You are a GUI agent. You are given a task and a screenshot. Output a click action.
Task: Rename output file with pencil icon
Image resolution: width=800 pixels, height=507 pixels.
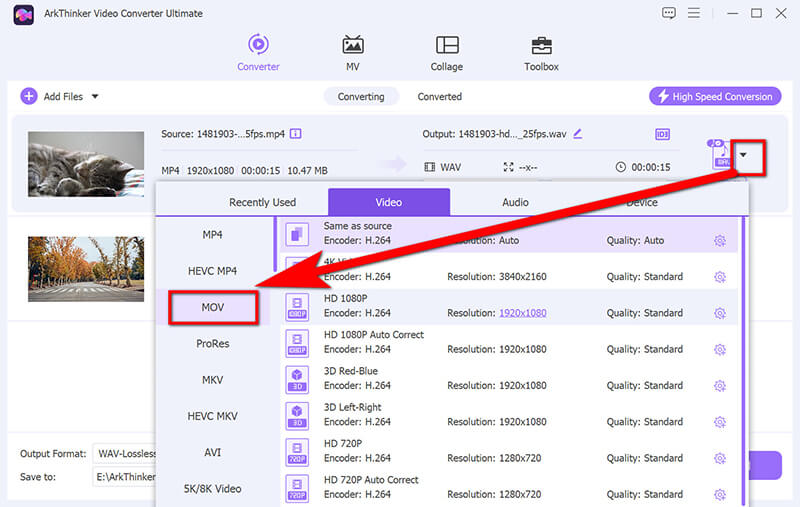click(x=578, y=134)
